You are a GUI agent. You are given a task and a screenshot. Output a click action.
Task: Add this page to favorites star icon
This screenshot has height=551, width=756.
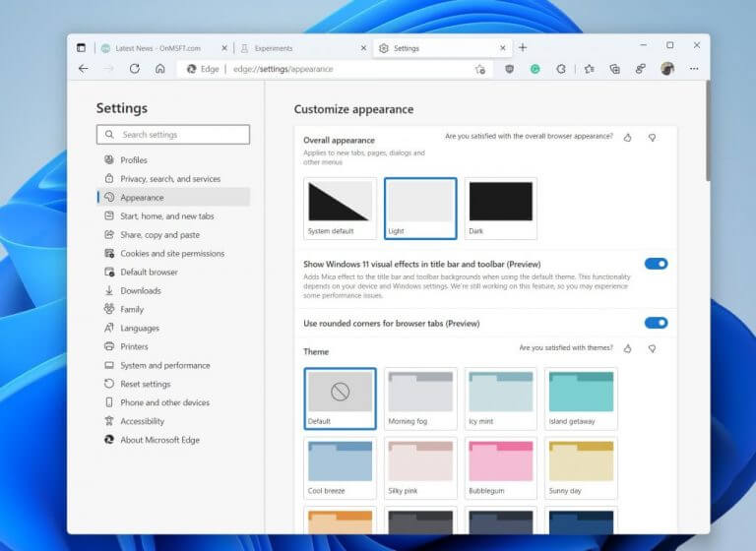(x=479, y=70)
